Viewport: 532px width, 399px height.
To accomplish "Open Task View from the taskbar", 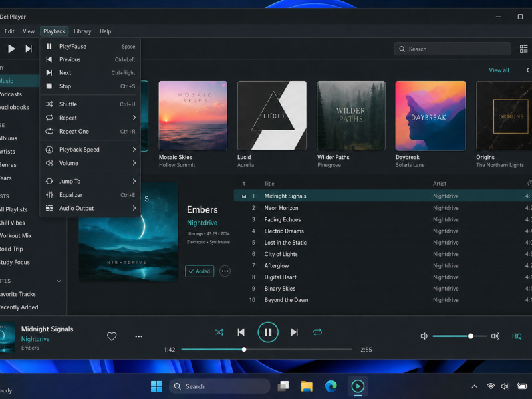I will pos(283,386).
